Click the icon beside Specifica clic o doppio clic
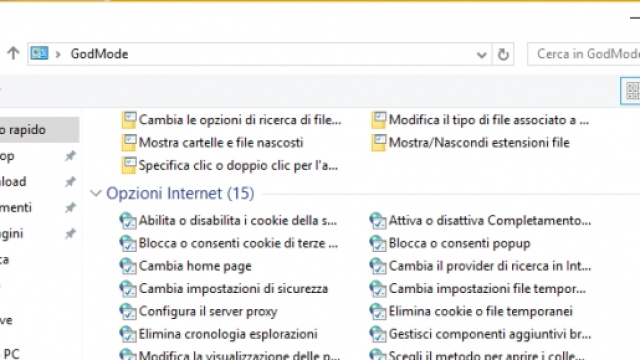Image resolution: width=640 pixels, height=360 pixels. click(129, 165)
